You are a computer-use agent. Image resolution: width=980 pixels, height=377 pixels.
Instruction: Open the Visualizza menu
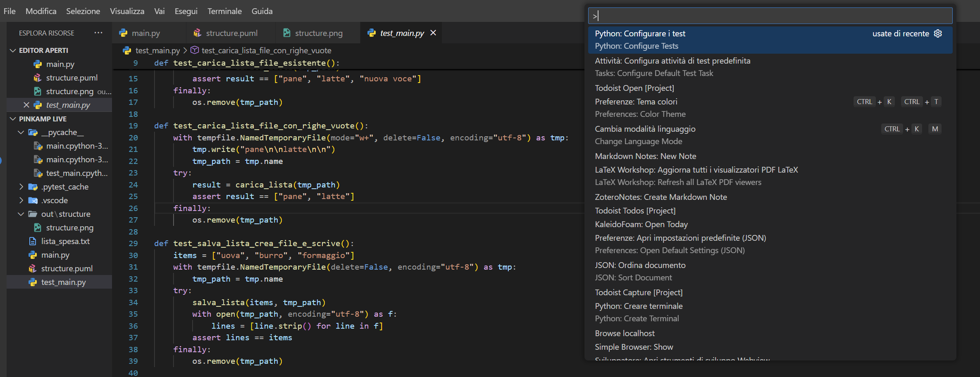coord(127,11)
